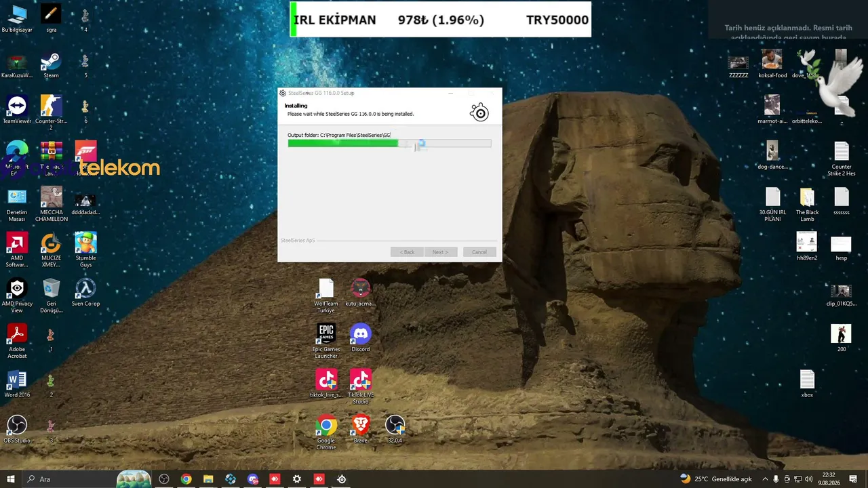The width and height of the screenshot is (868, 488).
Task: Launch Stumble Guys from the desktop
Action: coord(85,250)
